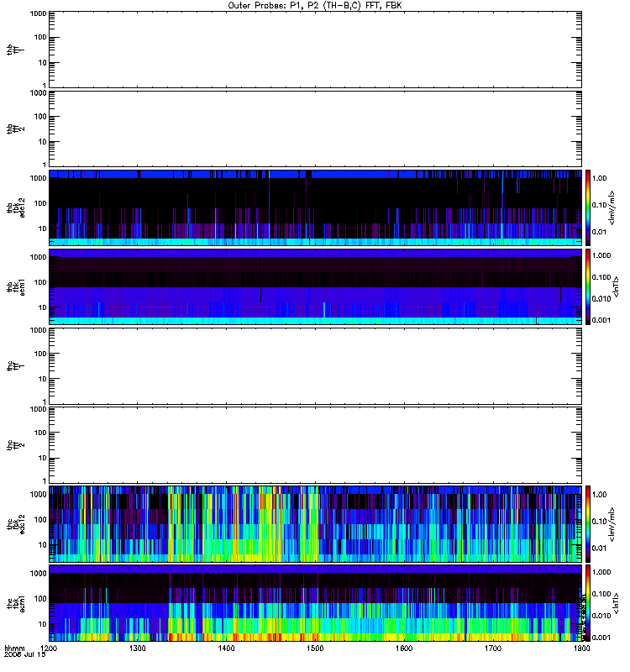The height and width of the screenshot is (672, 630).
Task: Click inside the thb fbk edc12 spectrogram
Action: pos(315,207)
